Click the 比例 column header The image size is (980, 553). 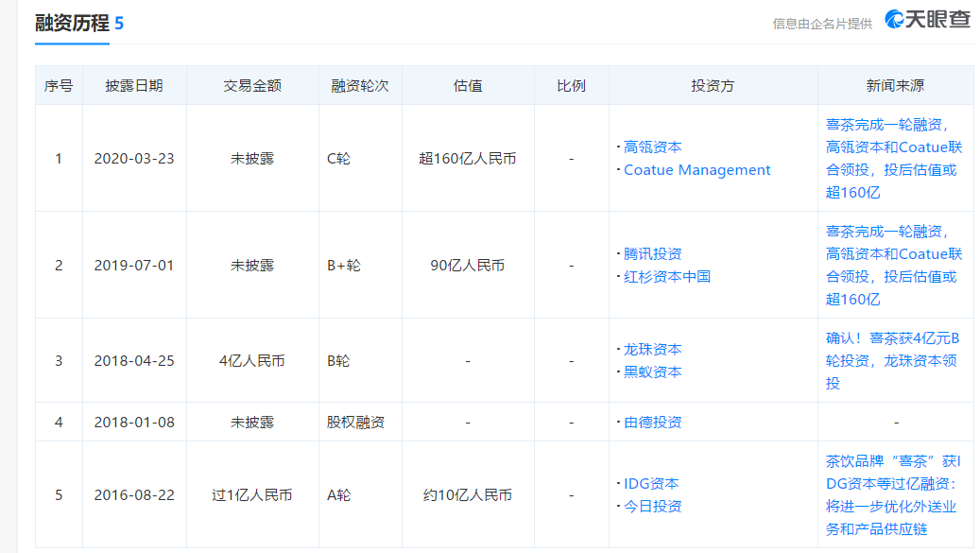click(x=571, y=86)
